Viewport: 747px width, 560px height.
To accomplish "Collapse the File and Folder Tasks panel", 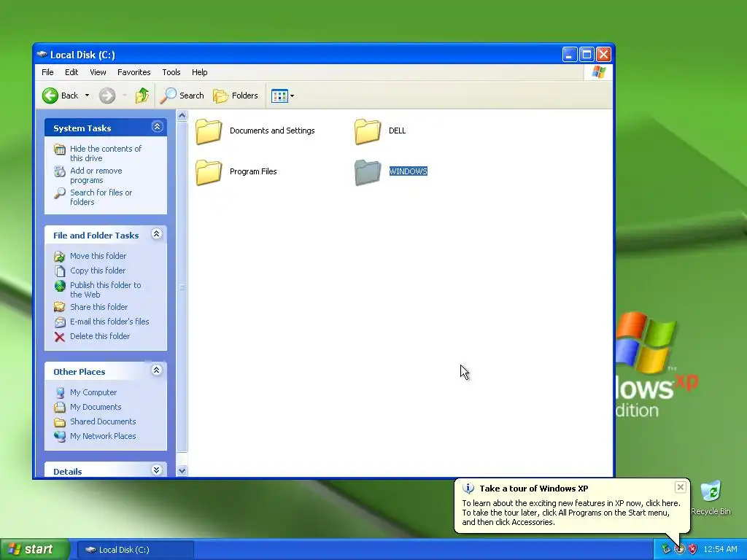I will 157,234.
